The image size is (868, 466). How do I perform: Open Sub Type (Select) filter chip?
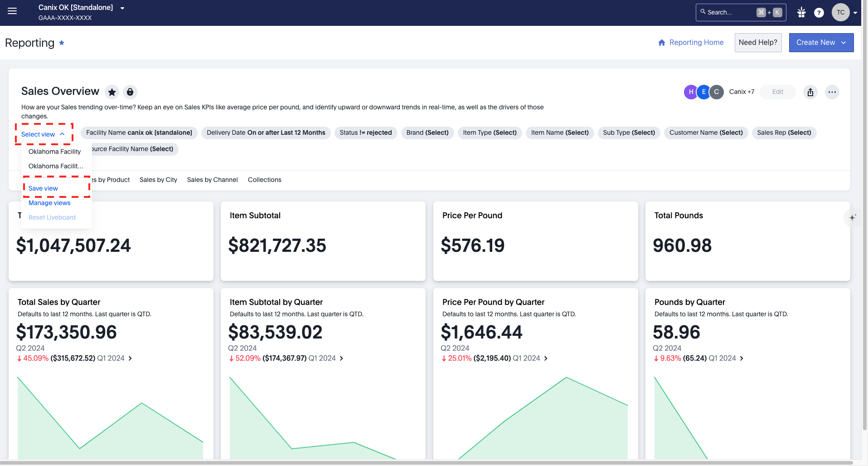(x=629, y=132)
